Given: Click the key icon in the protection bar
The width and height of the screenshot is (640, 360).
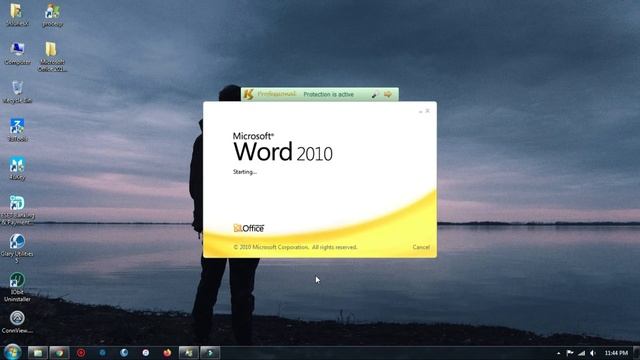Looking at the screenshot, I should 375,95.
